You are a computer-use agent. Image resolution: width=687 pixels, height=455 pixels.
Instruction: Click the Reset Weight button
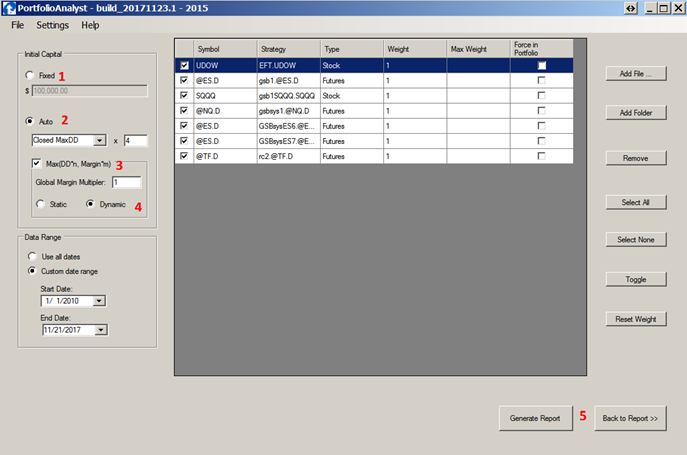[635, 319]
